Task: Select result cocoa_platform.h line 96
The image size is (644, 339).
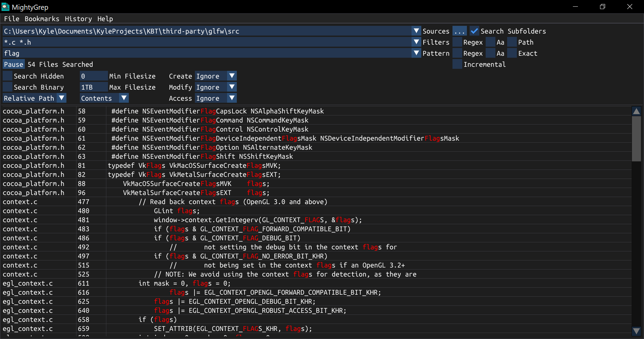Action: click(316, 193)
